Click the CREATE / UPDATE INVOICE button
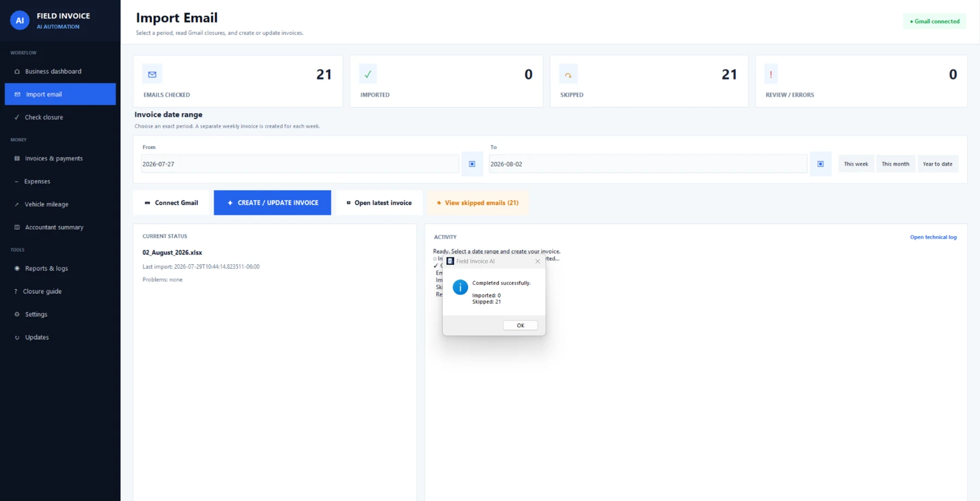The image size is (980, 501). click(x=272, y=202)
